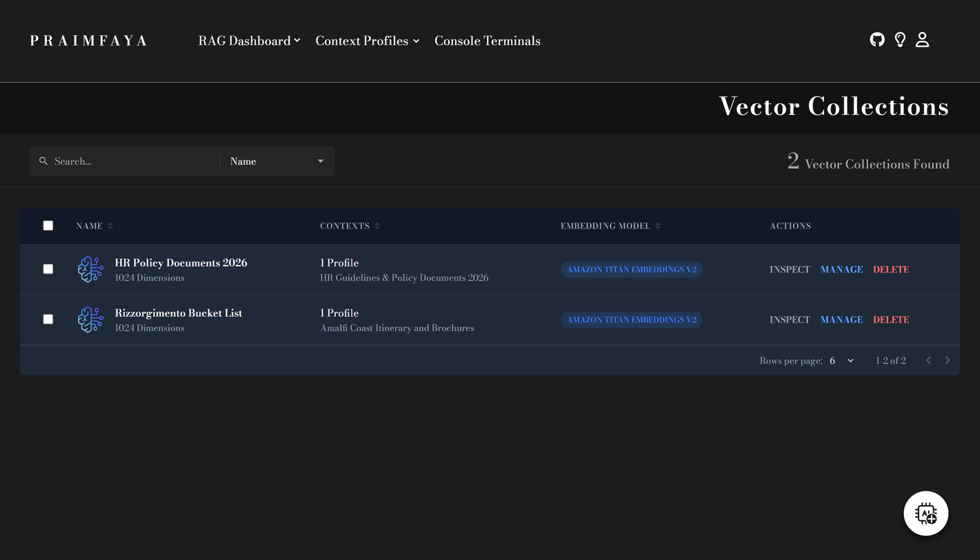
Task: Click the Actions column header
Action: click(x=790, y=226)
